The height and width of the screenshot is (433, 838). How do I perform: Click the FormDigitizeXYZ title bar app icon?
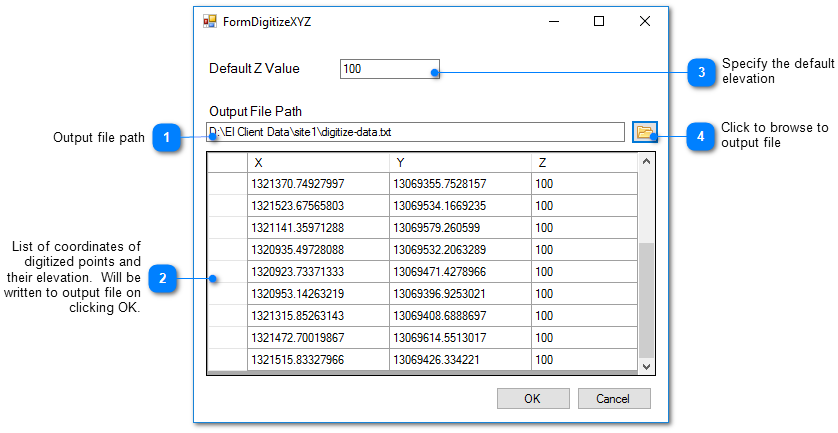pos(210,21)
